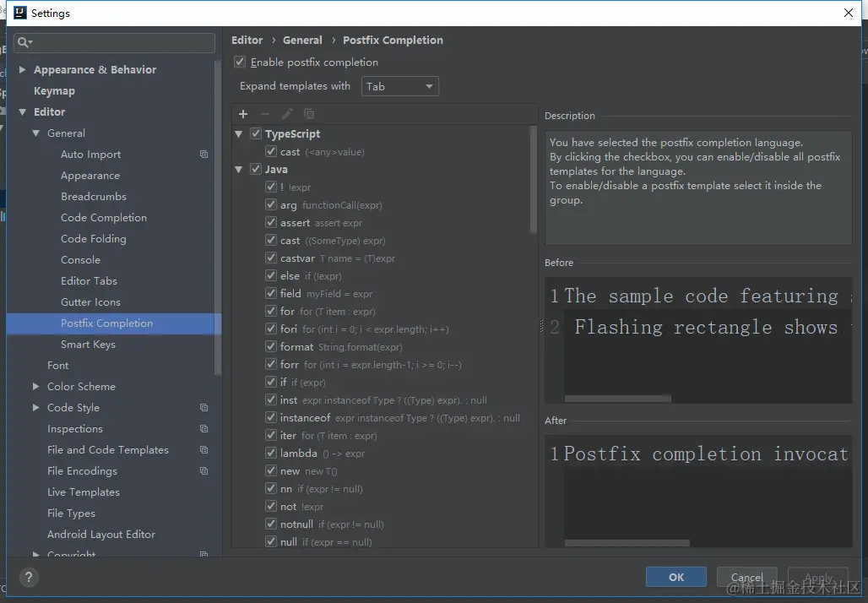Expand the Color Scheme section
868x603 pixels.
pos(35,386)
